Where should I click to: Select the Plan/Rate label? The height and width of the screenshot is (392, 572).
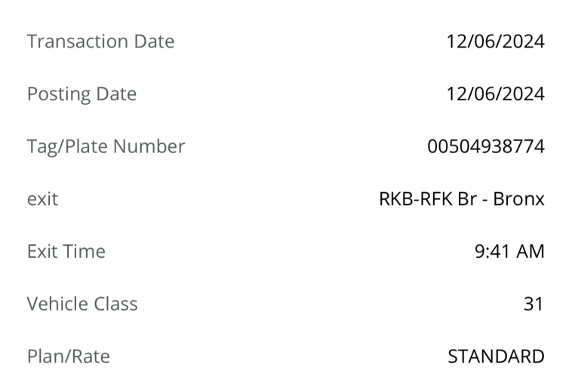pyautogui.click(x=69, y=357)
